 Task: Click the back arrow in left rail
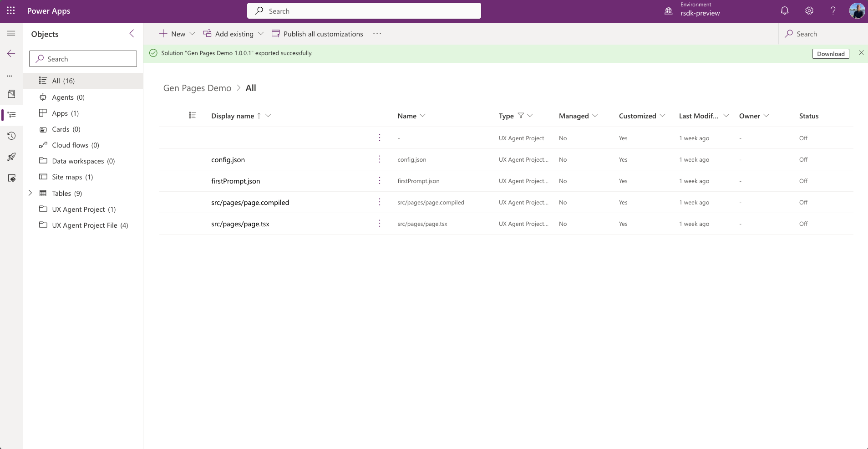pos(11,54)
